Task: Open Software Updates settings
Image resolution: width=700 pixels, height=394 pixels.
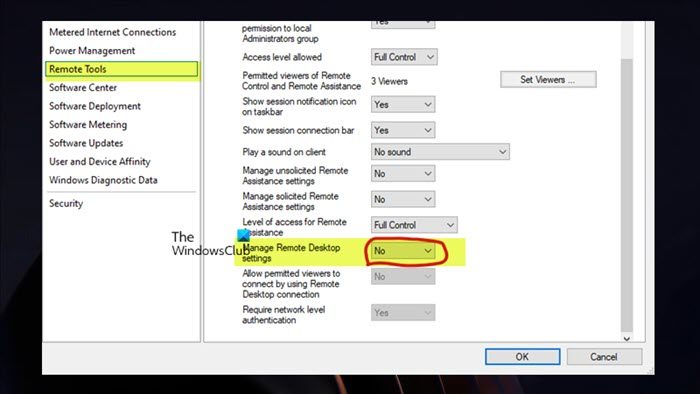Action: click(x=86, y=143)
